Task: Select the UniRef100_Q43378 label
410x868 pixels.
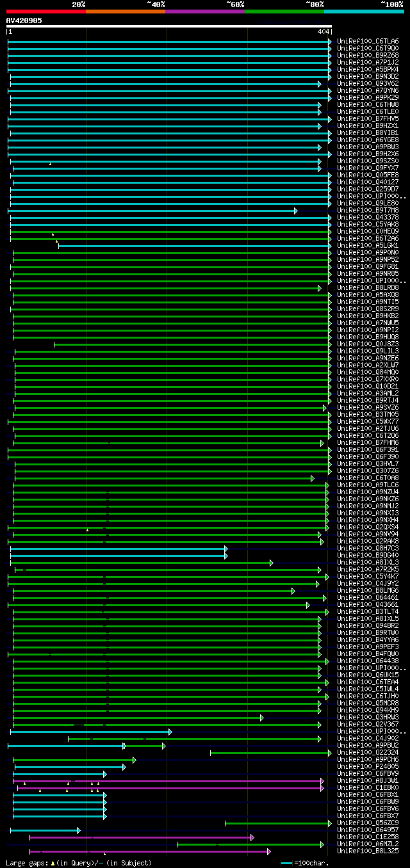Action: click(x=368, y=217)
